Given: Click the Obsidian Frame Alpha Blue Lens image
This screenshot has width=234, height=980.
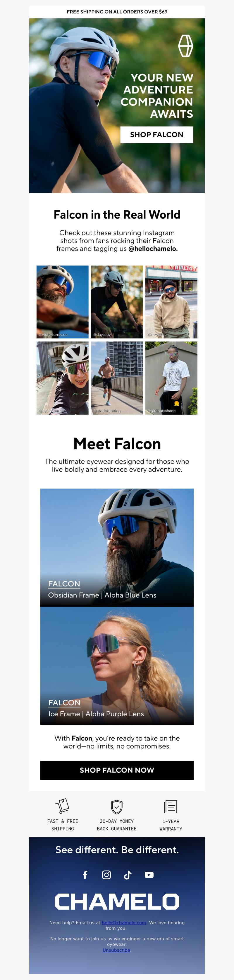Looking at the screenshot, I should (117, 548).
